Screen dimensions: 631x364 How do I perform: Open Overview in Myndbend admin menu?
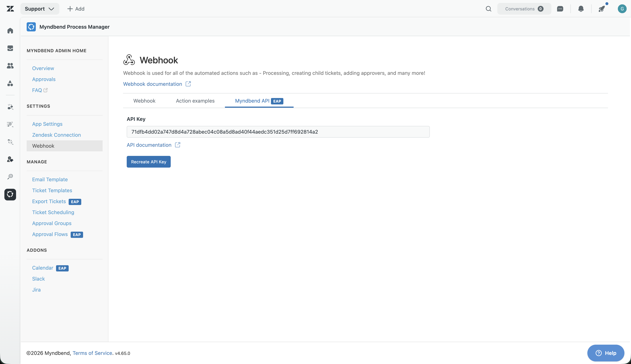tap(43, 68)
